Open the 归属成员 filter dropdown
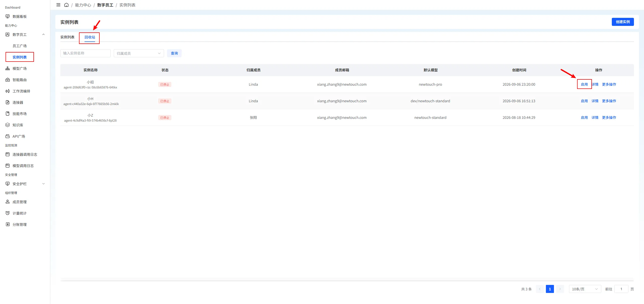This screenshot has height=304, width=644. (x=139, y=53)
